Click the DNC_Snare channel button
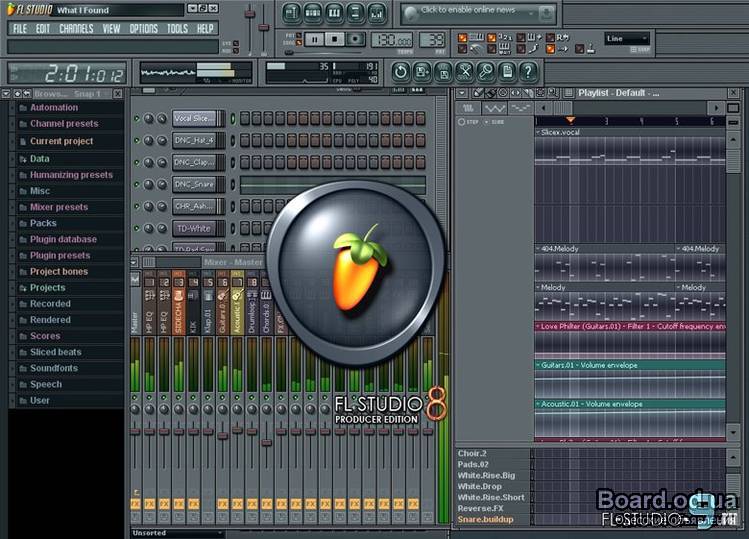The width and height of the screenshot is (749, 539). point(195,184)
